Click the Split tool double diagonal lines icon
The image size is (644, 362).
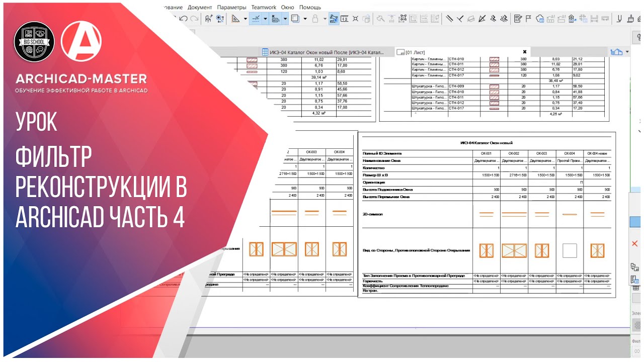pyautogui.click(x=449, y=19)
